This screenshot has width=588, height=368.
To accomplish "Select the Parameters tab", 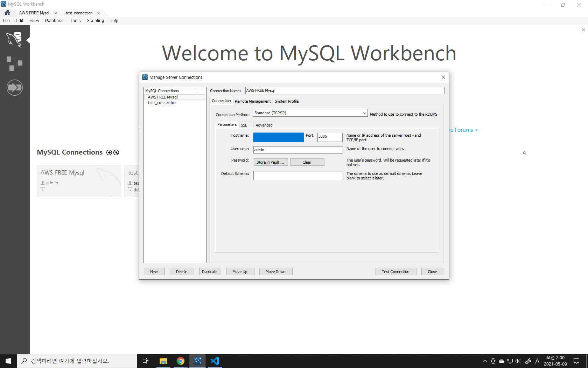I will pos(227,124).
